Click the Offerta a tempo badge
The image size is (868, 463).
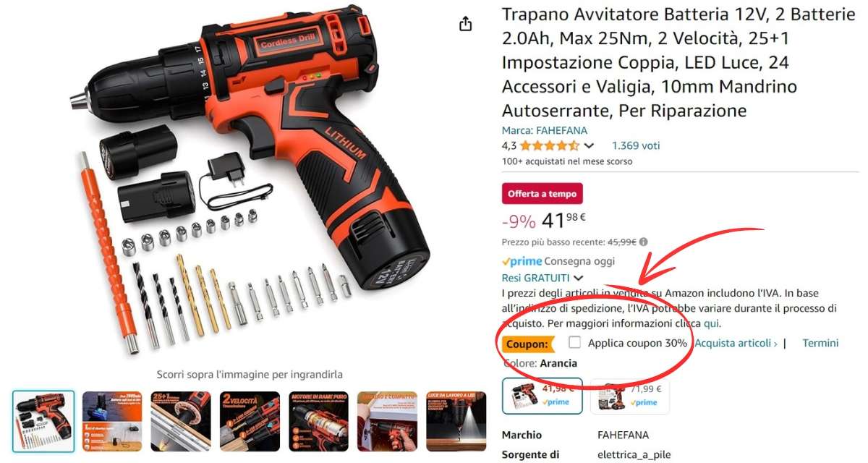click(x=542, y=194)
